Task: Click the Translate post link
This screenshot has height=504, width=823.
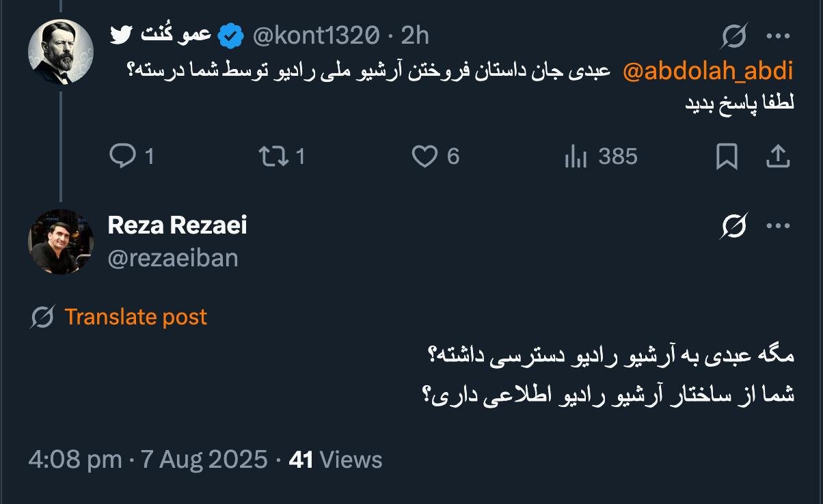Action: [135, 317]
